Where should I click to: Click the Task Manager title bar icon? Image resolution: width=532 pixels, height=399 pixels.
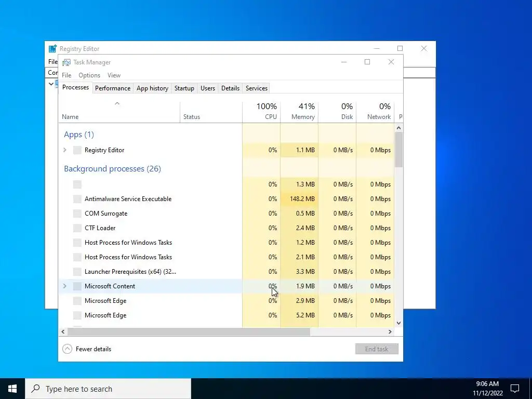[66, 62]
